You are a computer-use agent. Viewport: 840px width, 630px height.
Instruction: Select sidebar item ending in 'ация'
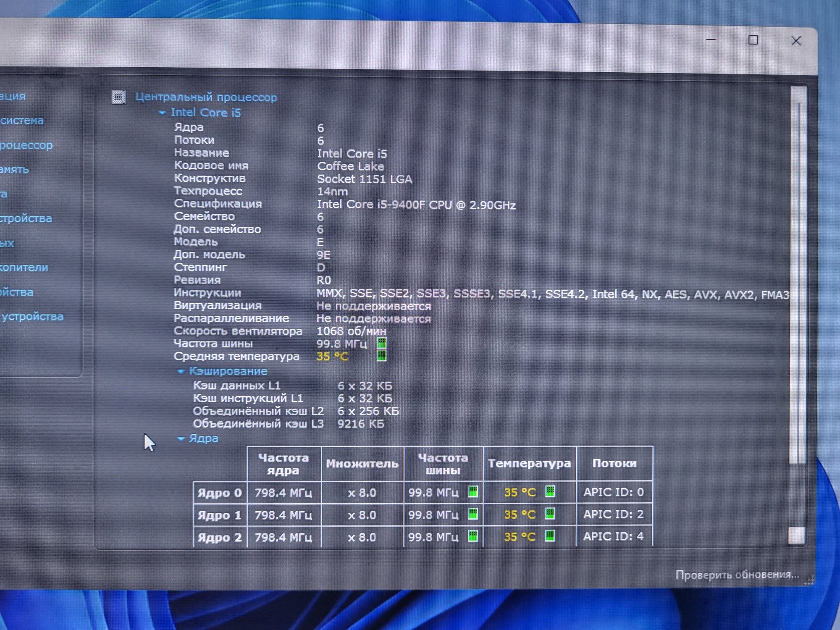13,96
